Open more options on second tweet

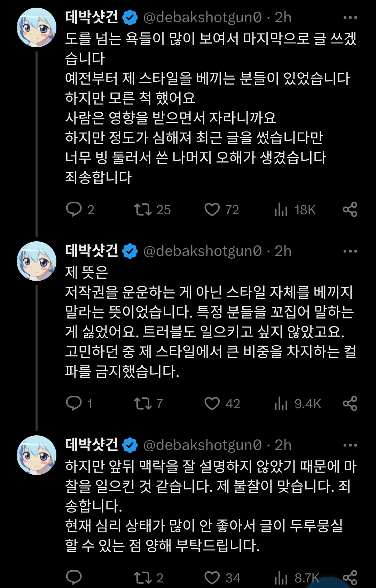350,251
